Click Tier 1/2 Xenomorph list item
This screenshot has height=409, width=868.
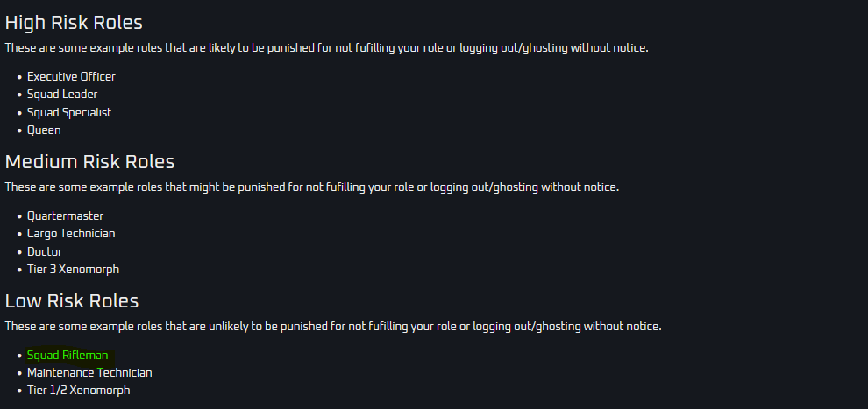(x=79, y=391)
